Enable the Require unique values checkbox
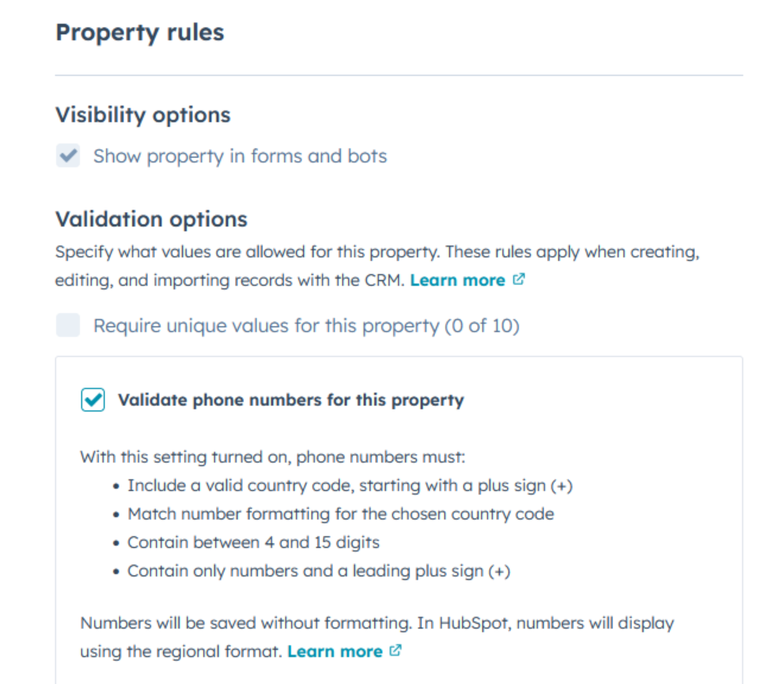 (x=68, y=325)
